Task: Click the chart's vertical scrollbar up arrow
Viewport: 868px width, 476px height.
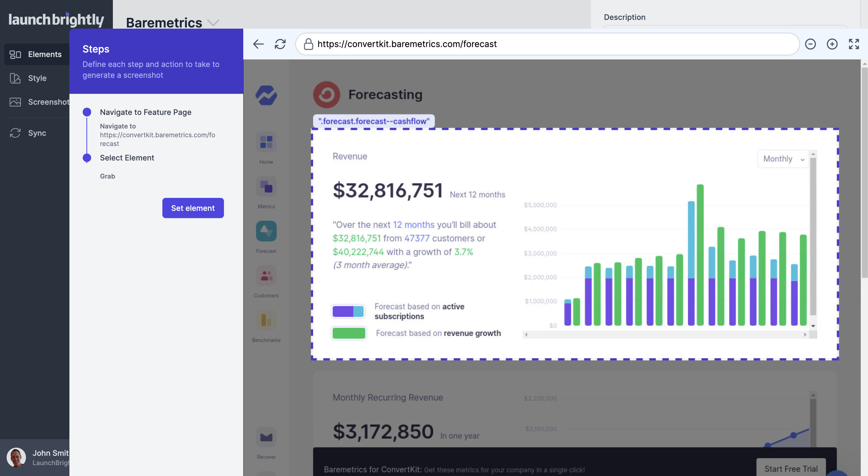Action: [x=813, y=154]
